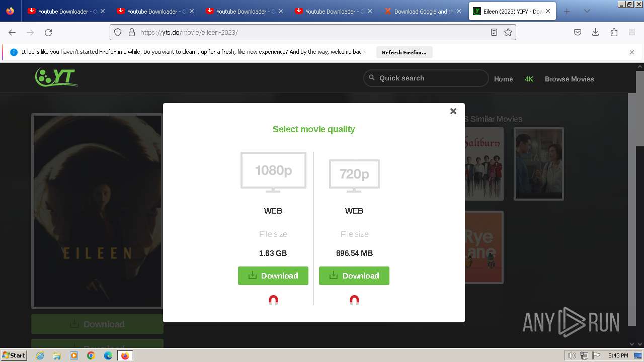Open magnet link for 720p
Viewport: 644px width, 362px height.
point(354,300)
